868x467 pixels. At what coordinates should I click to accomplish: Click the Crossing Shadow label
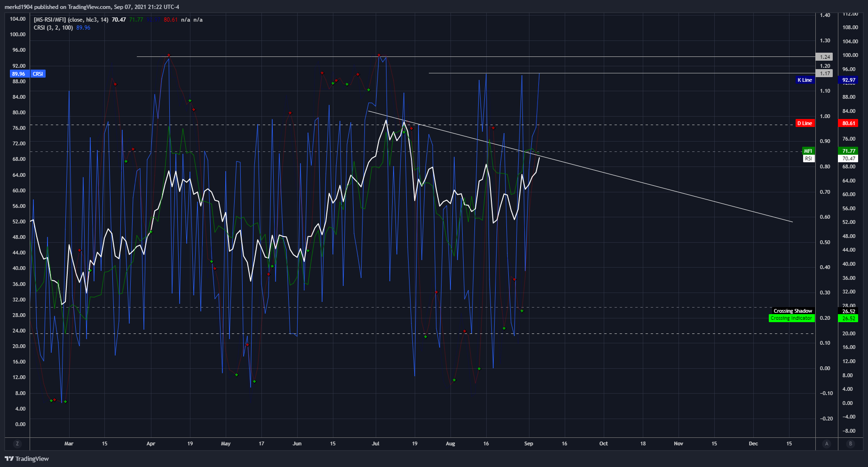[x=793, y=311]
